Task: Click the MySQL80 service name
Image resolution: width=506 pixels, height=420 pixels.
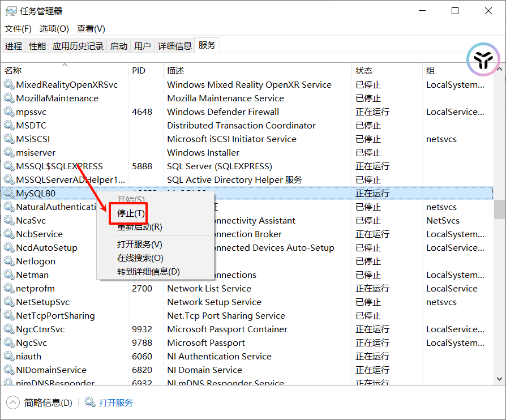Action: [36, 193]
